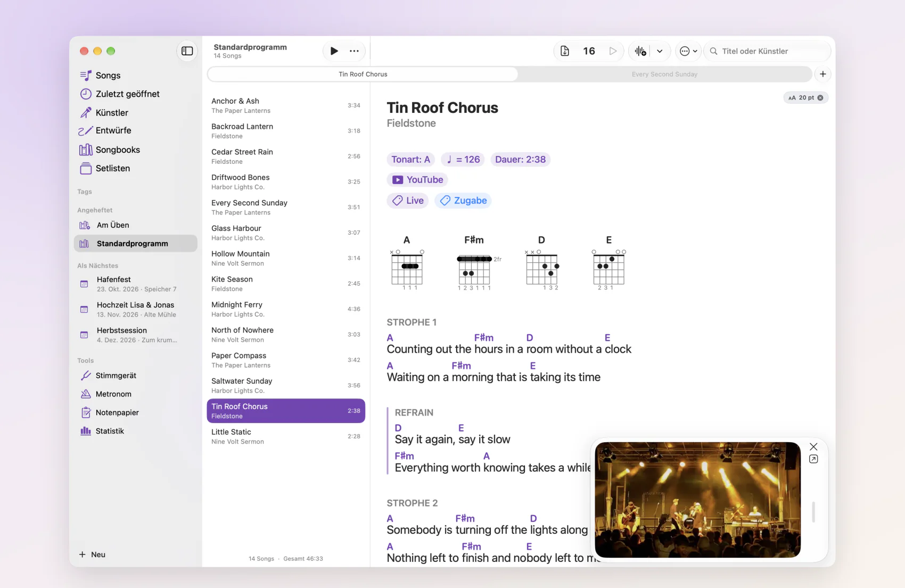Click the autoscroll speed value 16
Image resolution: width=905 pixels, height=588 pixels.
tap(589, 51)
